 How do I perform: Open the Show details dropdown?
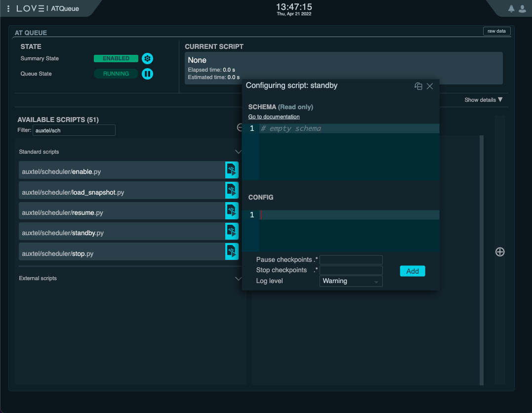pyautogui.click(x=483, y=100)
